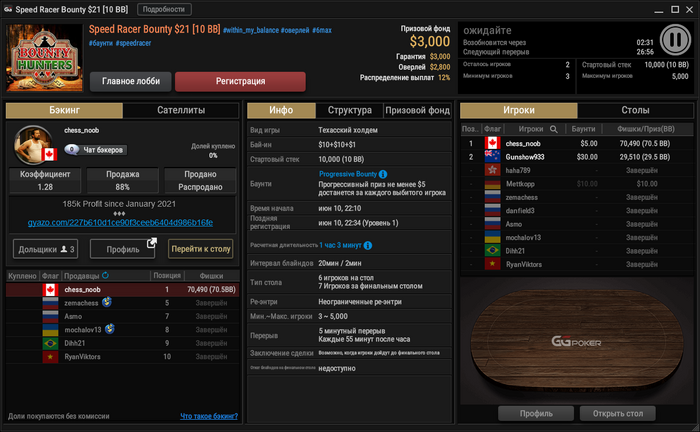The image size is (700, 432).
Task: Click the pause icon in the waiting panel
Action: coord(675,40)
